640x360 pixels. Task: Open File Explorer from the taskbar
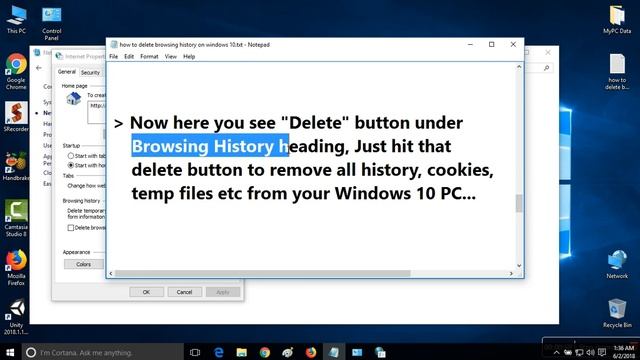242,352
